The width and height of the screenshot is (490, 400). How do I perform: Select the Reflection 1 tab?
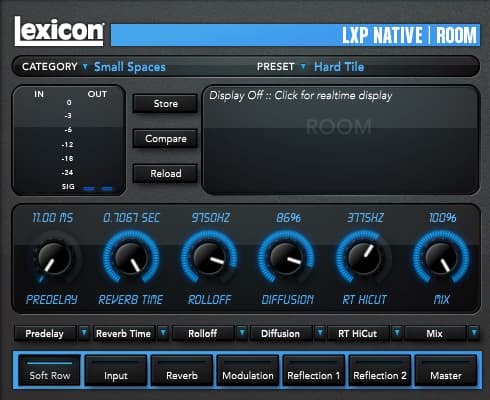pyautogui.click(x=314, y=371)
